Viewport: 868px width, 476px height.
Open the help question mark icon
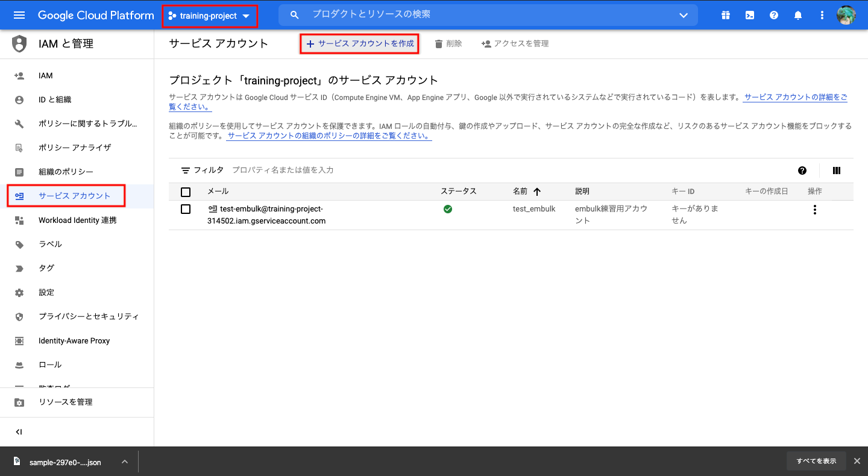click(x=773, y=15)
